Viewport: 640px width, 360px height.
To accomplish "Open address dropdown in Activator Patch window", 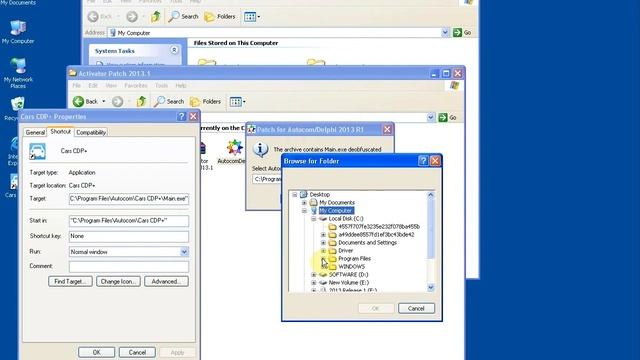I will coord(431,118).
